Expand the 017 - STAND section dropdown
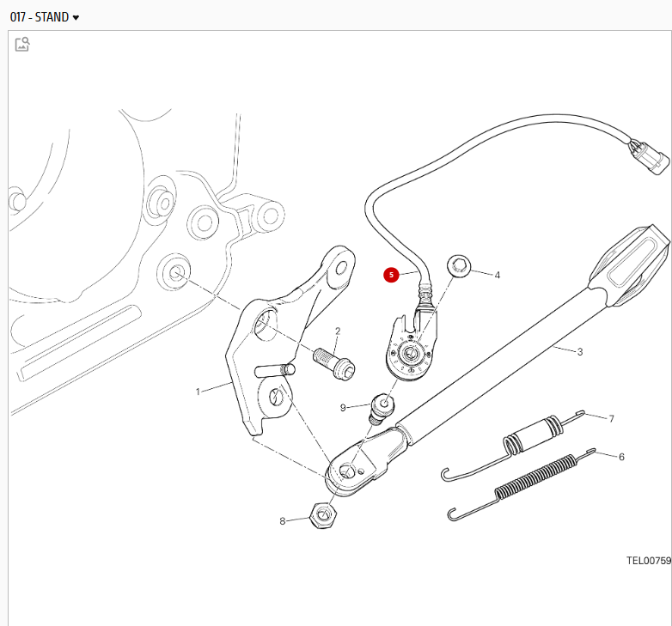The height and width of the screenshot is (626, 672). click(x=45, y=17)
